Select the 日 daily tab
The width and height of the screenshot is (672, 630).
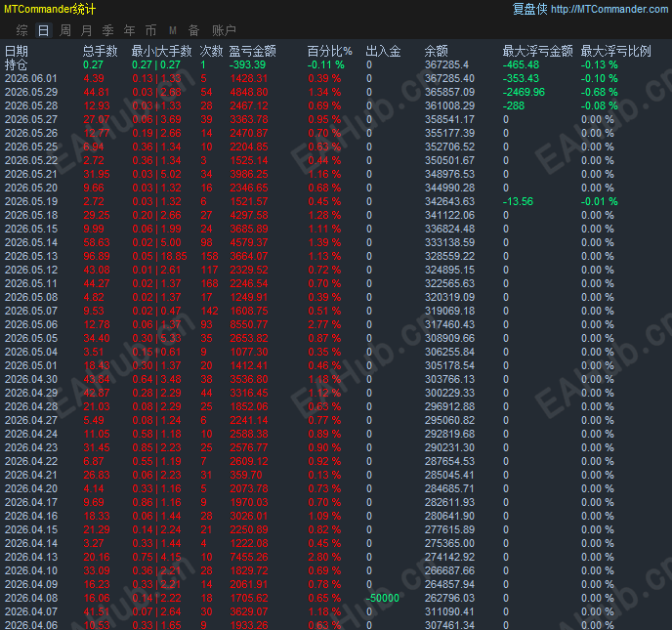(x=43, y=30)
